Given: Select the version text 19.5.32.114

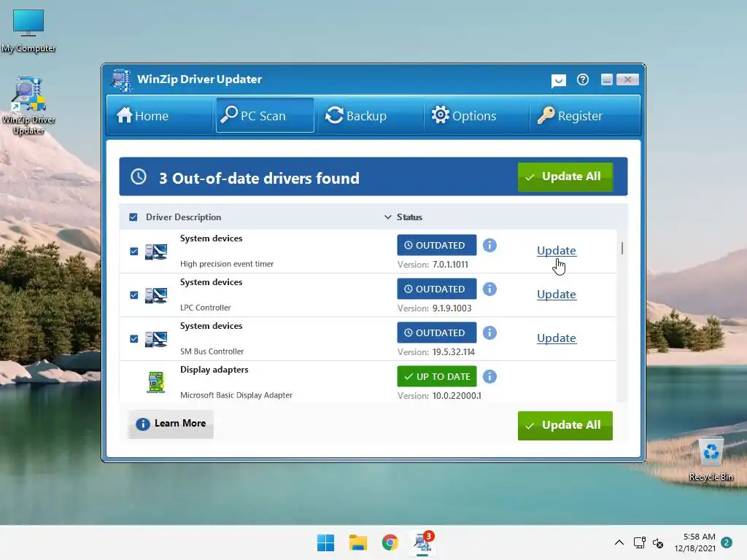Looking at the screenshot, I should [454, 352].
